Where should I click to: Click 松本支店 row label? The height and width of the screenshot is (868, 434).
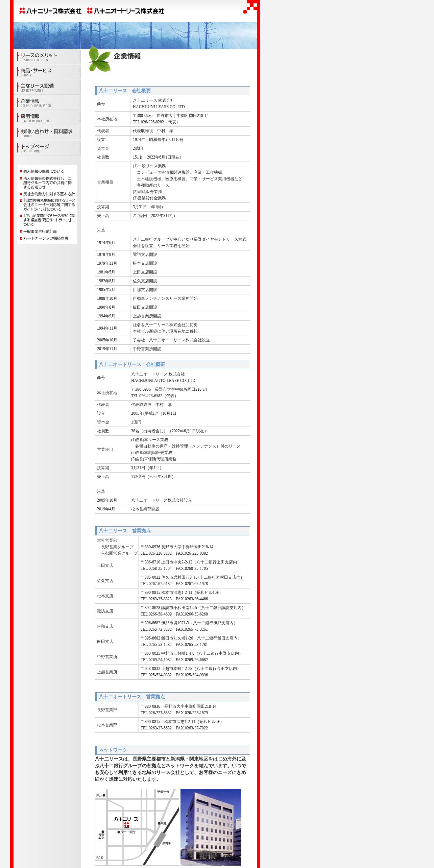tap(105, 596)
